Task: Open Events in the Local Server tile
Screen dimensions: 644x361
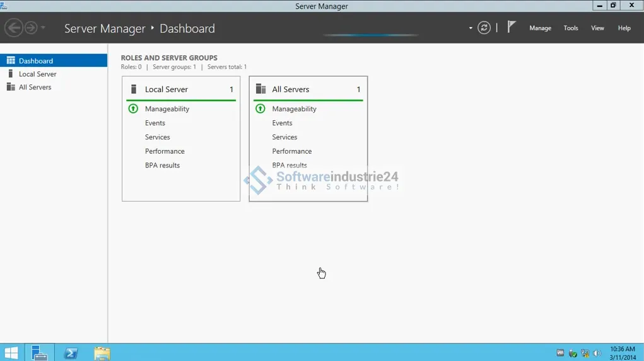Action: click(x=155, y=123)
